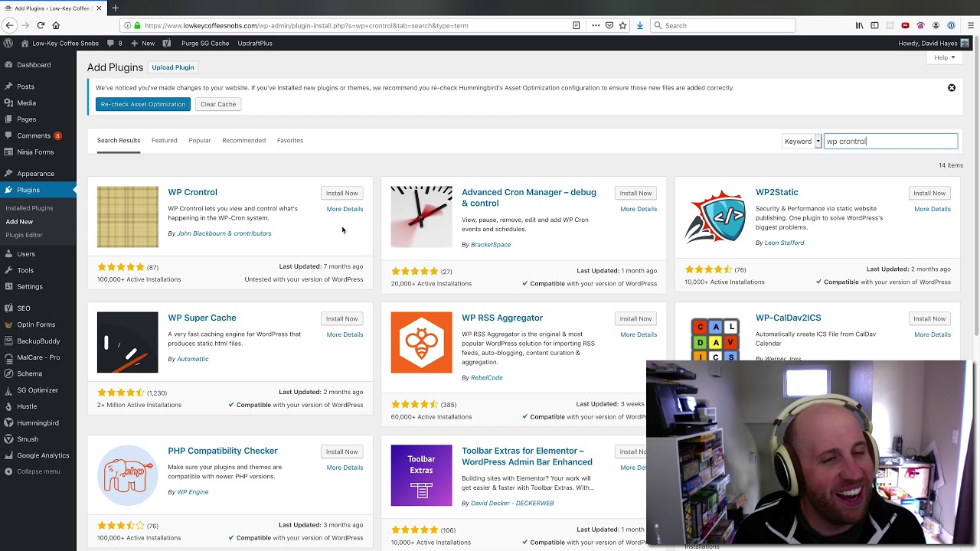Click the WP2Static shield thumbnail
Screen dimensions: 980x551
tap(715, 217)
